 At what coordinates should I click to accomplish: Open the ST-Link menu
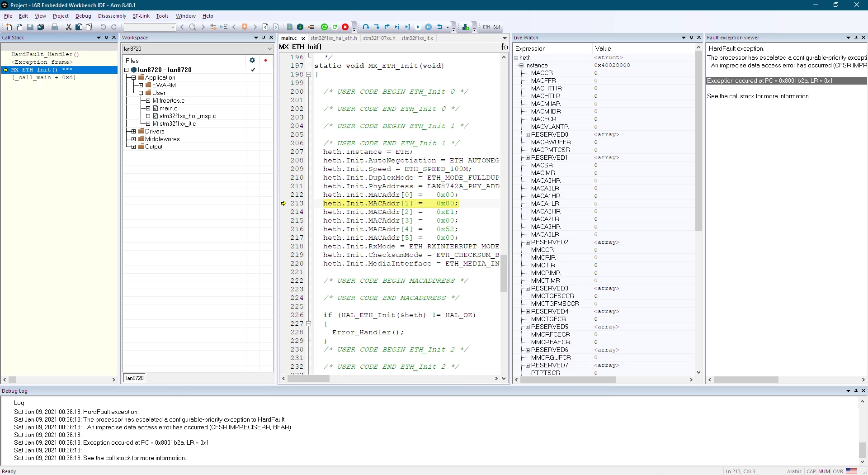click(x=141, y=16)
